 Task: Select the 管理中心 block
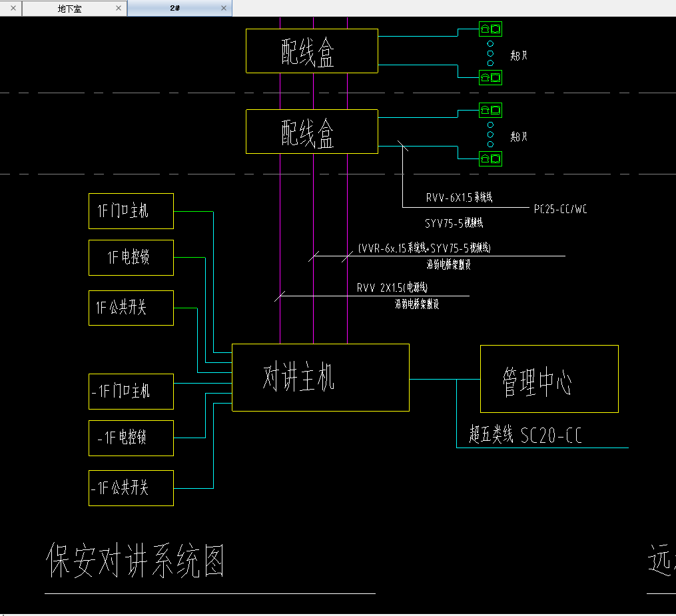tap(549, 379)
